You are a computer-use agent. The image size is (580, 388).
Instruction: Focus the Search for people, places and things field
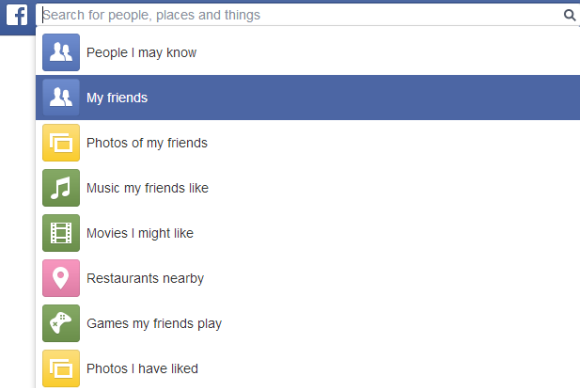pos(300,15)
